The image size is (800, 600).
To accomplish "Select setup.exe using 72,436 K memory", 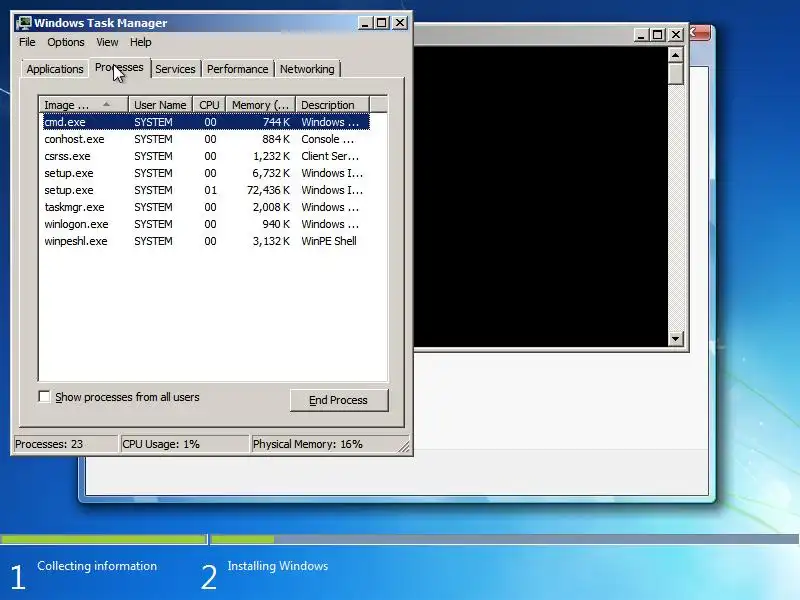I will pos(206,190).
